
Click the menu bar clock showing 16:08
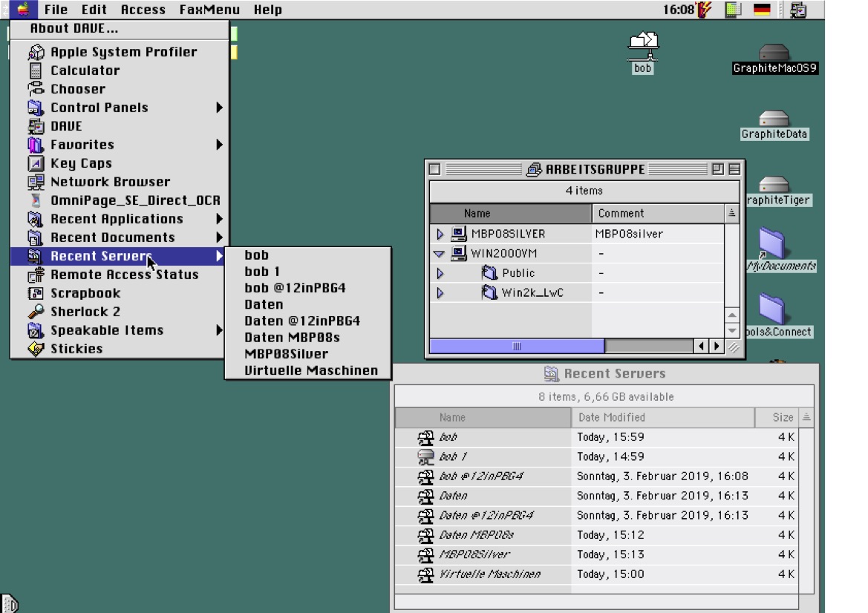coord(678,10)
